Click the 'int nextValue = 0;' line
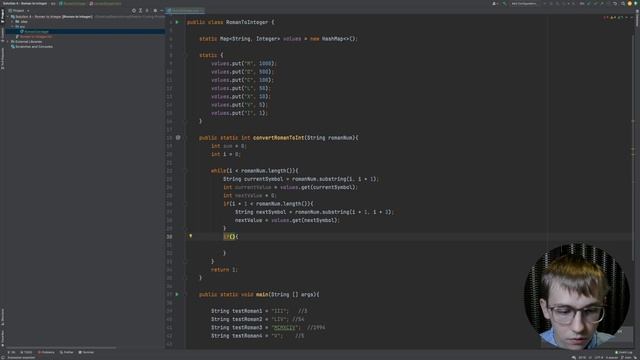The width and height of the screenshot is (640, 360). pyautogui.click(x=249, y=196)
